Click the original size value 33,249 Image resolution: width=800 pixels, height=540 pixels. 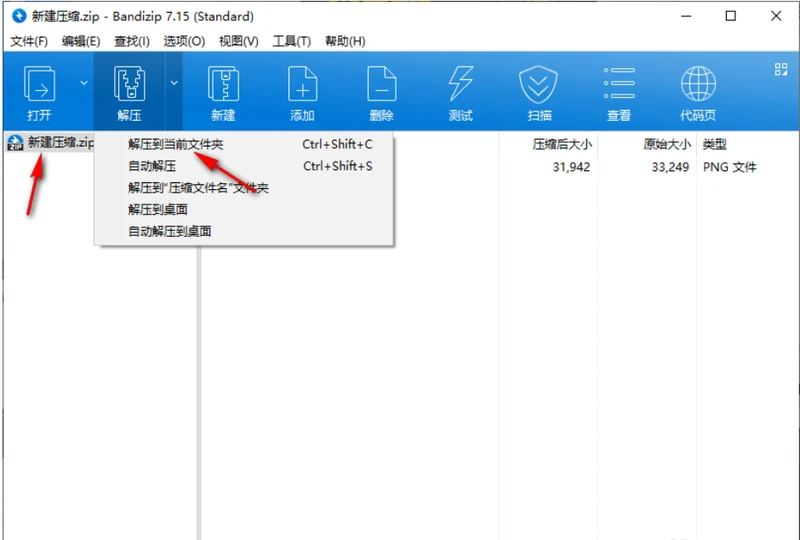pos(670,167)
